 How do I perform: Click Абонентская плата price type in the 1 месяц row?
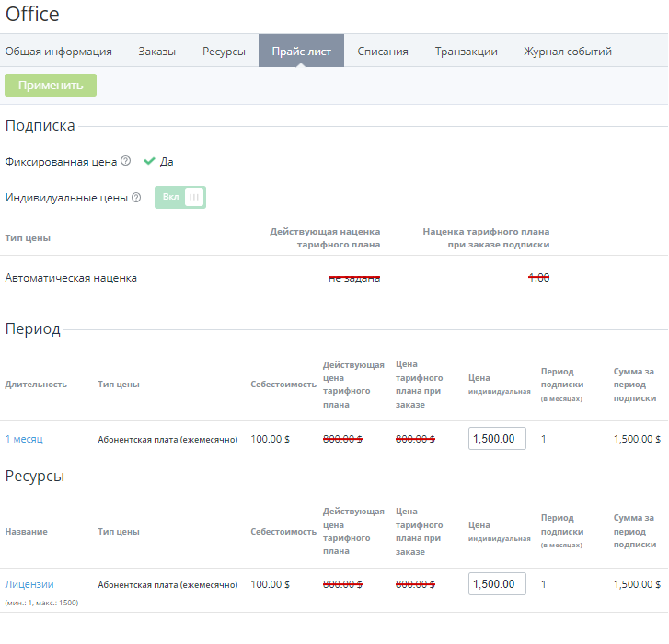[167, 439]
